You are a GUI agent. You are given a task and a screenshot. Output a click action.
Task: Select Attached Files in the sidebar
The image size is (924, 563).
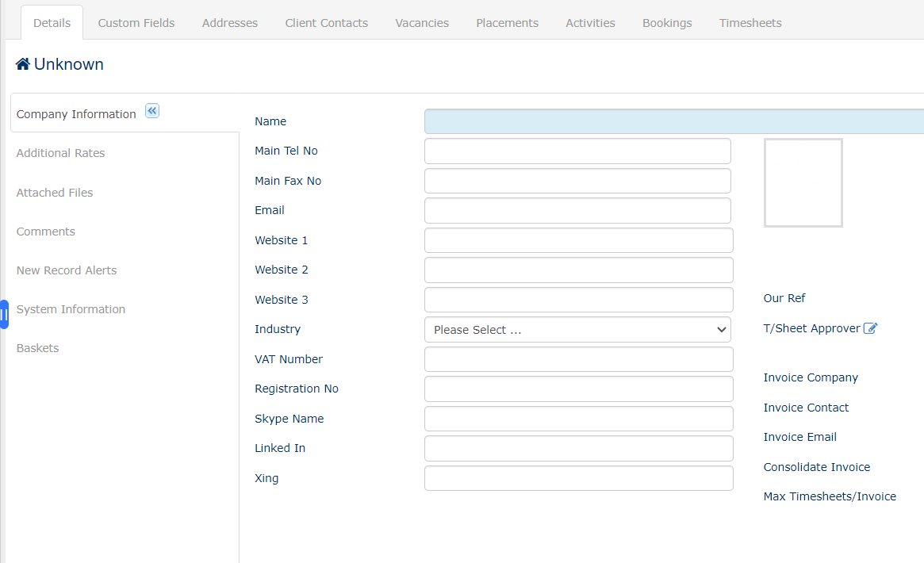click(55, 193)
